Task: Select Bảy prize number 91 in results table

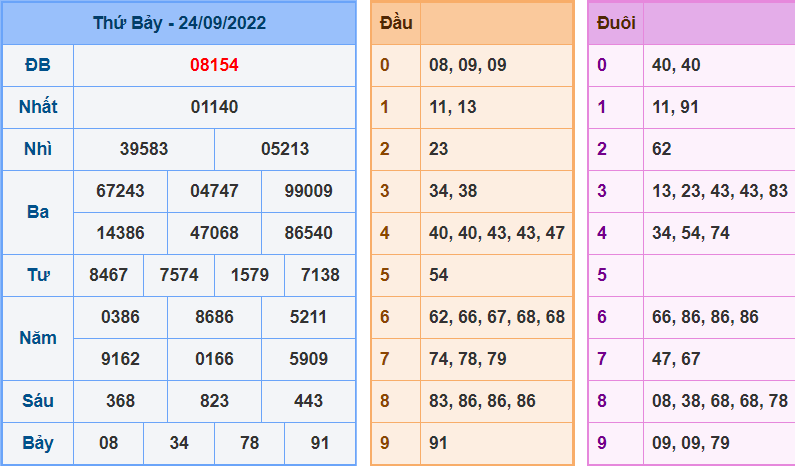Action: click(x=320, y=444)
